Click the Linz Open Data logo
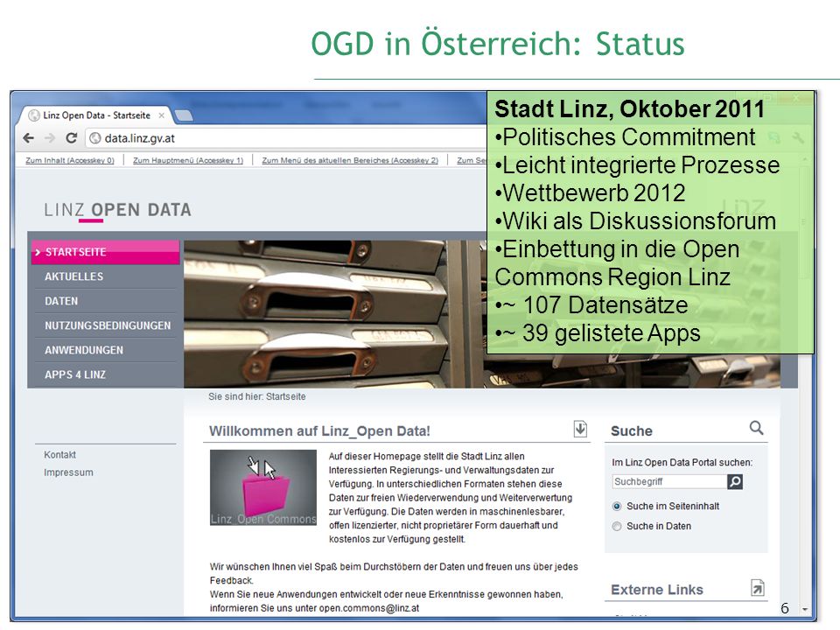This screenshot has height=630, width=840. pyautogui.click(x=117, y=210)
